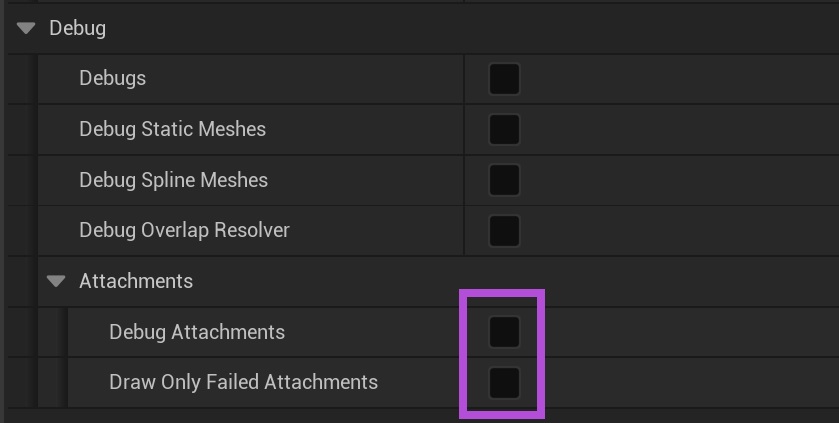The image size is (839, 423).
Task: Toggle the Debug Static Meshes checkbox
Action: click(504, 129)
